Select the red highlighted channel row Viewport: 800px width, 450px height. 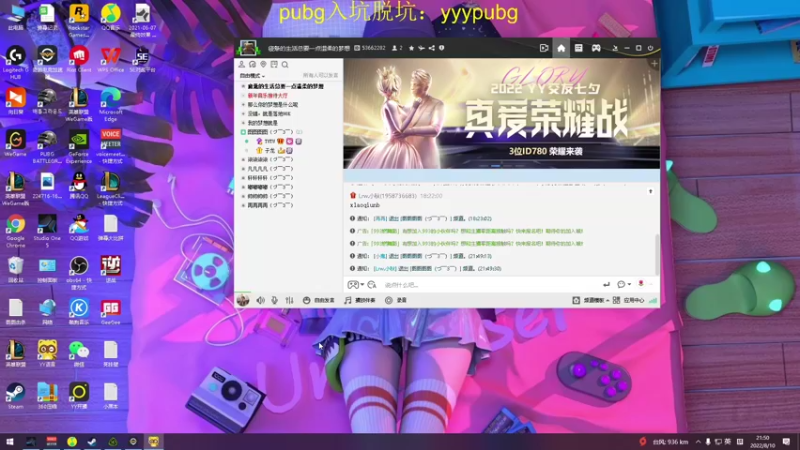pyautogui.click(x=268, y=95)
